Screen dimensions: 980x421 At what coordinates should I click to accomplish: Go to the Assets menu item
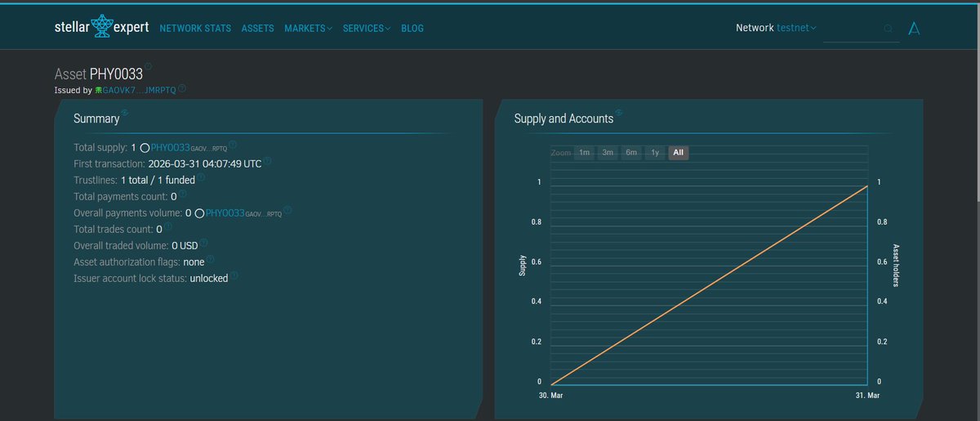pos(258,28)
